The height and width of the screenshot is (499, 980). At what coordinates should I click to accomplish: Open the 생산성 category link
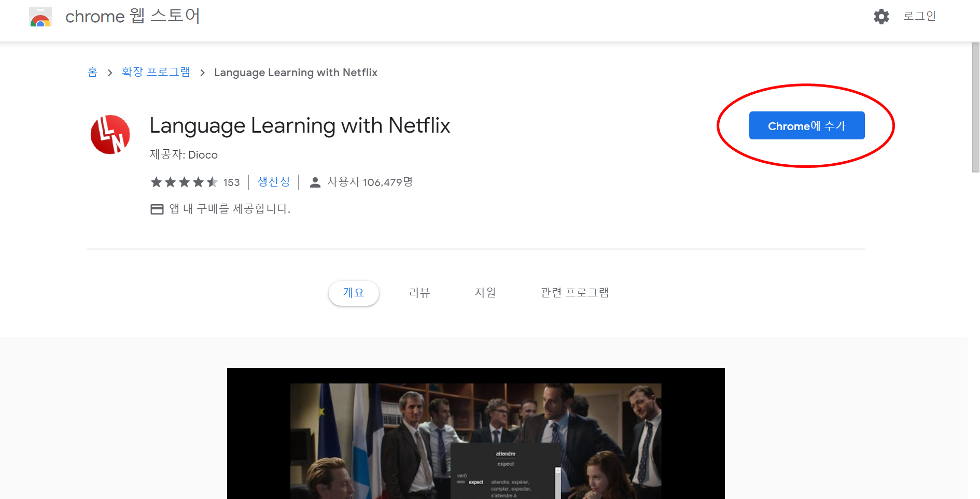[x=274, y=182]
